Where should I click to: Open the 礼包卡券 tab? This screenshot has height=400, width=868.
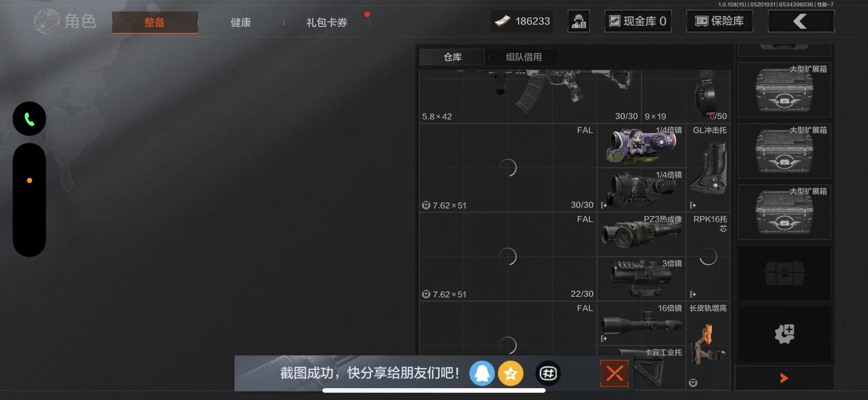click(x=326, y=22)
